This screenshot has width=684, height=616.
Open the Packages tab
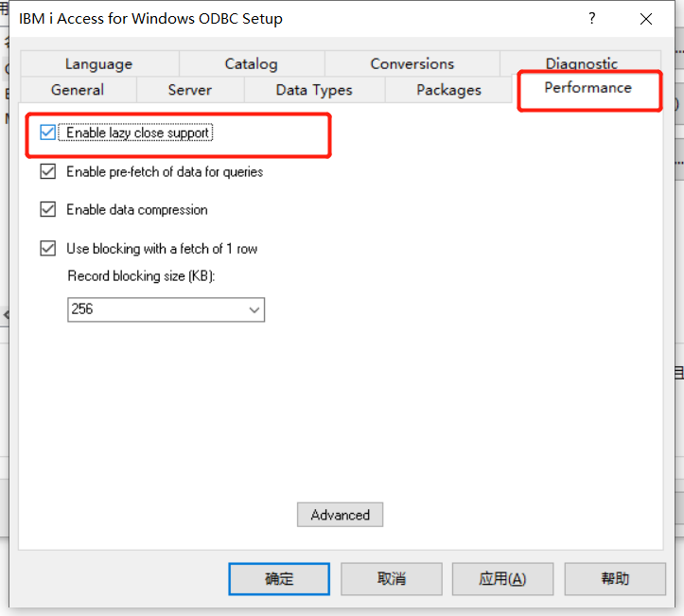tap(448, 90)
